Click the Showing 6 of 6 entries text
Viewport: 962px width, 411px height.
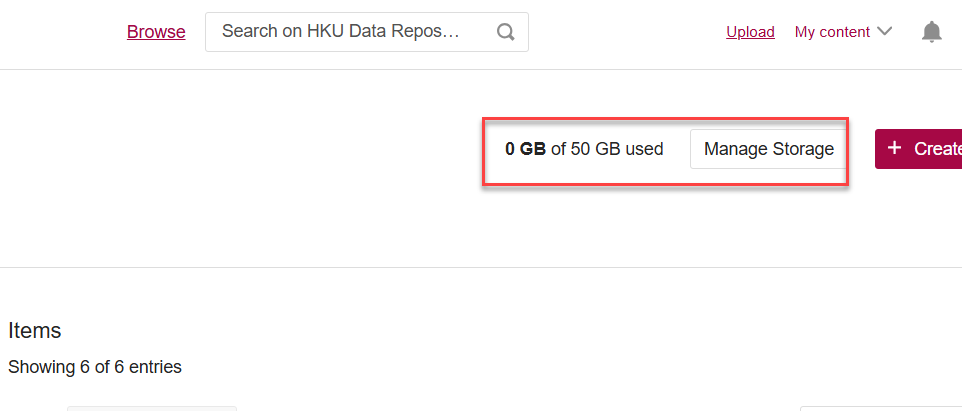pyautogui.click(x=95, y=367)
